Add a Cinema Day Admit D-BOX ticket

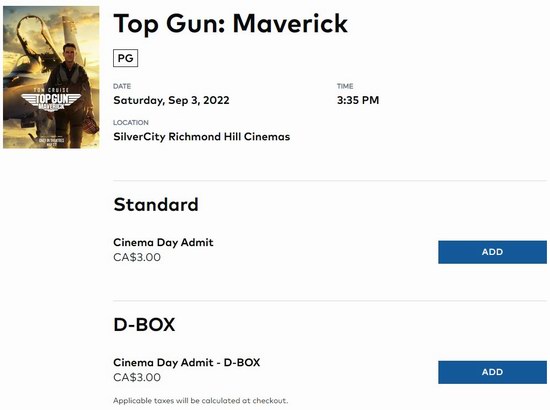click(492, 372)
